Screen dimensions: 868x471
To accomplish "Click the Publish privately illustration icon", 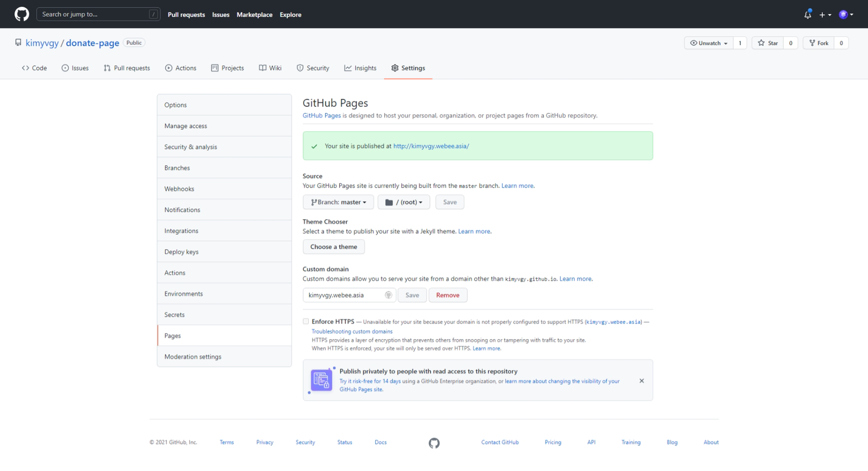I will tap(321, 380).
